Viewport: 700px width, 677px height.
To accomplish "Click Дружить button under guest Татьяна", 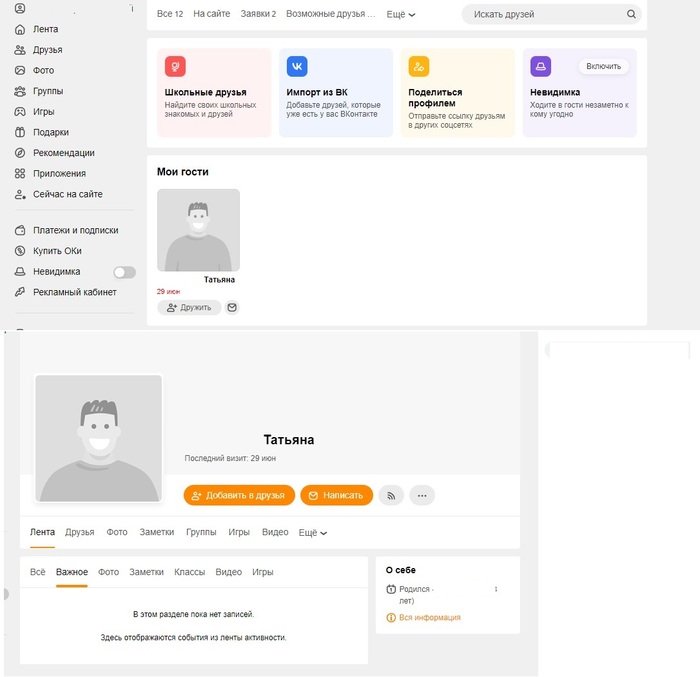I will click(189, 308).
